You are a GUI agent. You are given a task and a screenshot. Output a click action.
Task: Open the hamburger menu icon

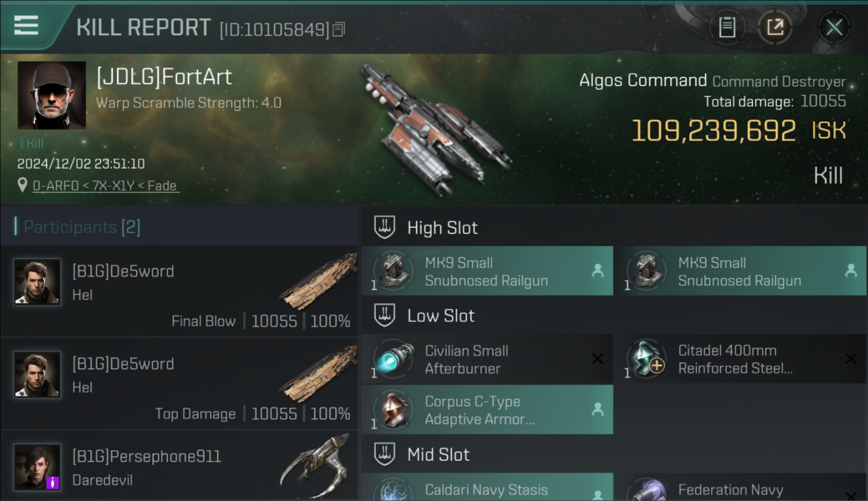(x=26, y=25)
